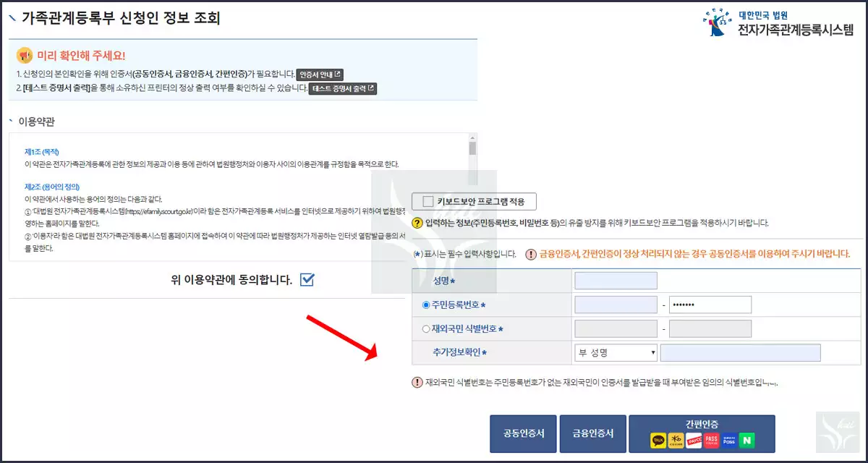Click the 금융인증서 tab button

point(592,433)
